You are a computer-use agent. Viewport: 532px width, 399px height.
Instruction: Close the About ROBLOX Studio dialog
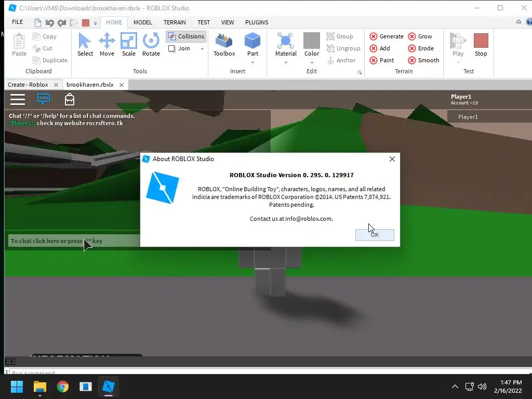tap(392, 159)
